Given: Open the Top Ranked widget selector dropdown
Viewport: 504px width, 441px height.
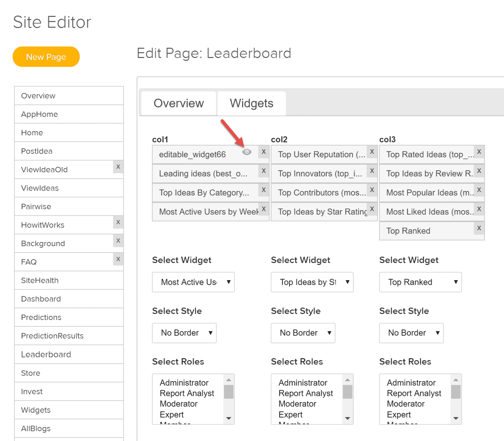Looking at the screenshot, I should 420,282.
